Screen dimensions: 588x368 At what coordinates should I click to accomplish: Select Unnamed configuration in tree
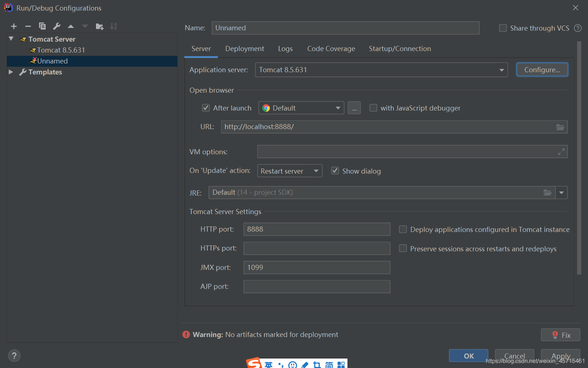[92, 61]
